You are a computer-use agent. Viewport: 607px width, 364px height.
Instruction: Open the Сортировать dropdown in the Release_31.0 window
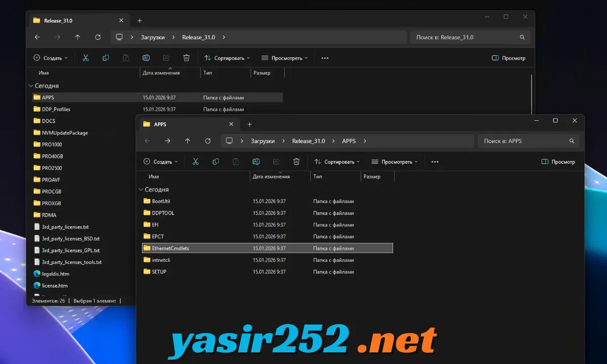tap(227, 58)
